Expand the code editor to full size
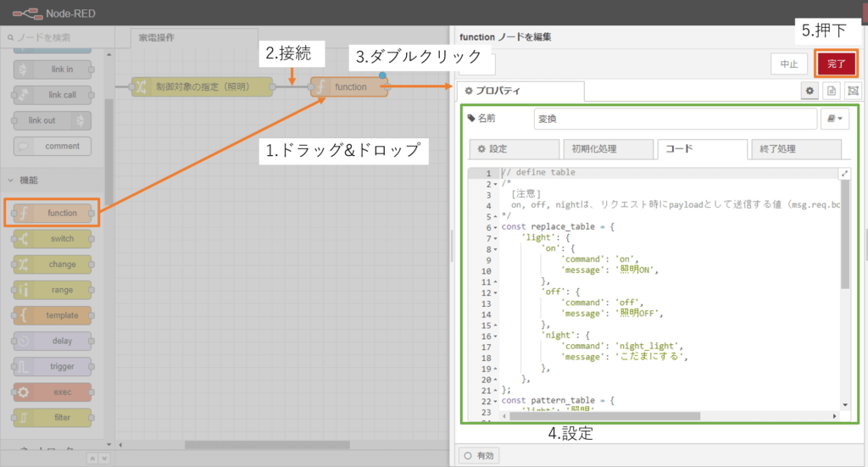This screenshot has width=868, height=467. (845, 174)
